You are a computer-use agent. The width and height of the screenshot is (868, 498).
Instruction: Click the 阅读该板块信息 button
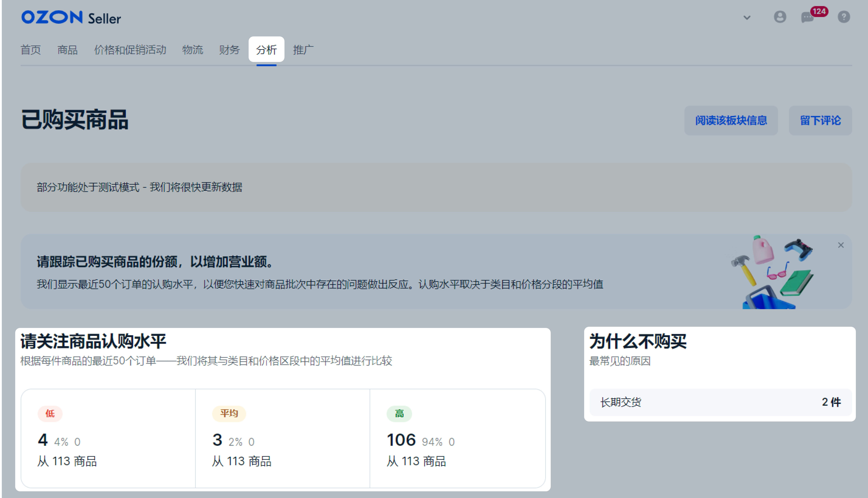pyautogui.click(x=731, y=120)
